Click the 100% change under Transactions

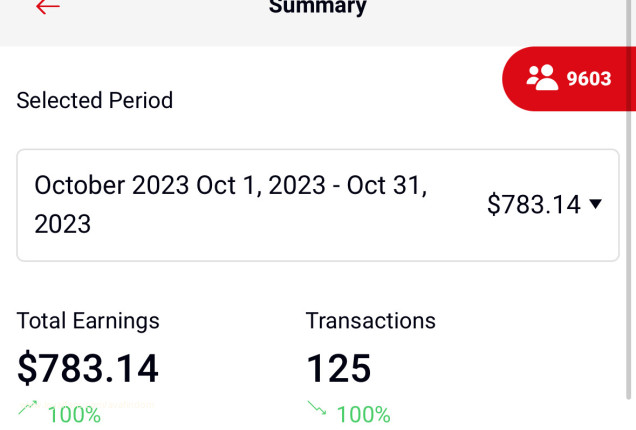coord(363,414)
